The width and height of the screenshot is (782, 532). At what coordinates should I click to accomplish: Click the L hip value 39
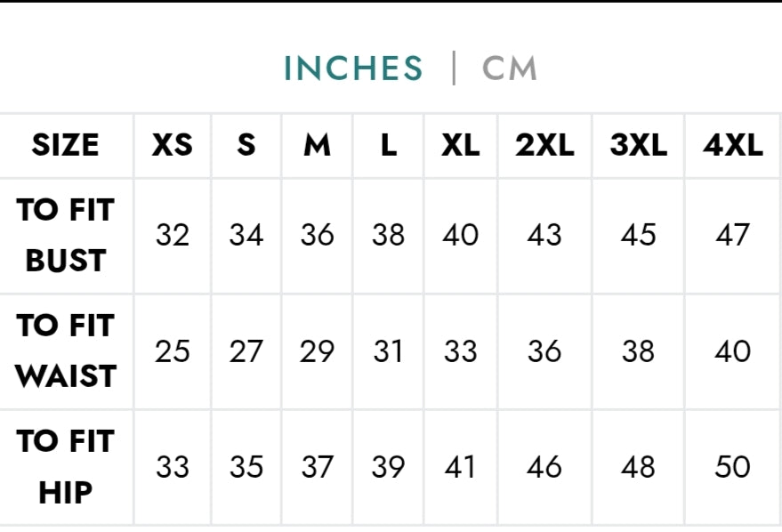[x=388, y=467]
